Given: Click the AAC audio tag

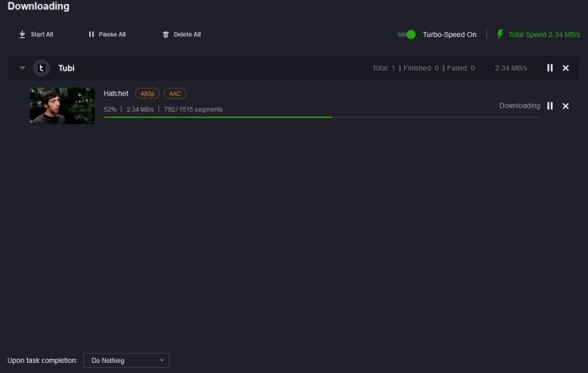Looking at the screenshot, I should coord(175,94).
